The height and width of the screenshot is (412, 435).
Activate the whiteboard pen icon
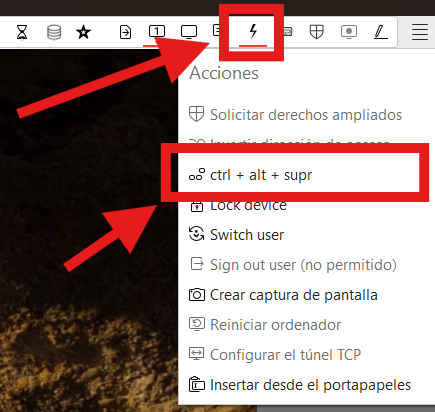coord(380,32)
